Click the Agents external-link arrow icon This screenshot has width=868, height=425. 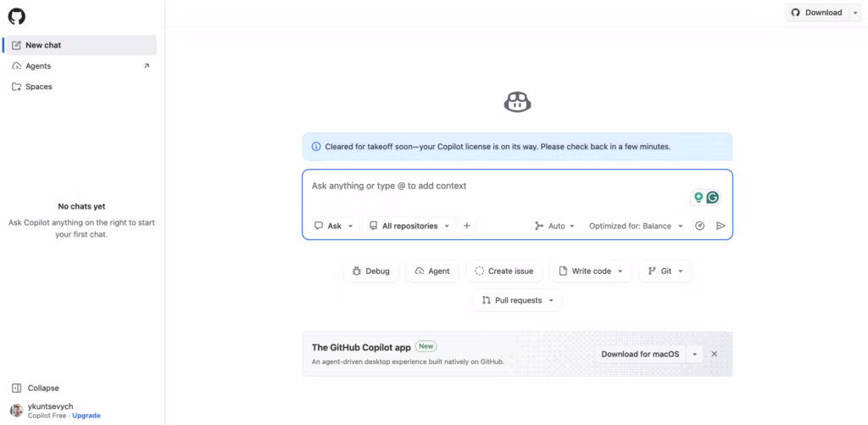pyautogui.click(x=147, y=66)
